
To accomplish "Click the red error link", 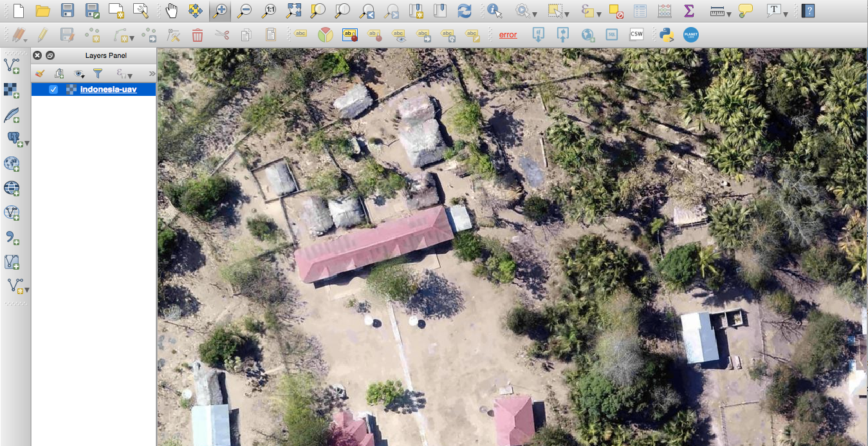I will 508,35.
